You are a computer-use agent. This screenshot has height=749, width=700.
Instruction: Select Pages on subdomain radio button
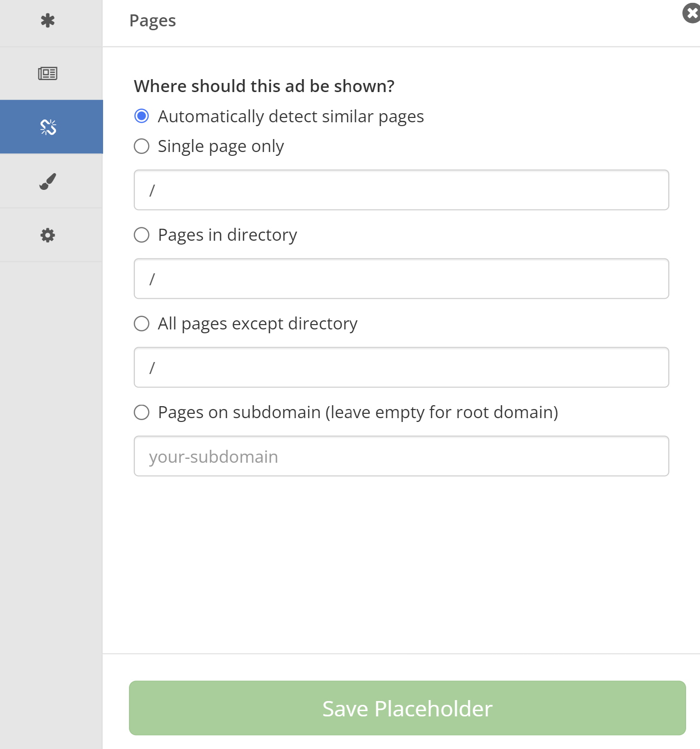[x=141, y=412]
